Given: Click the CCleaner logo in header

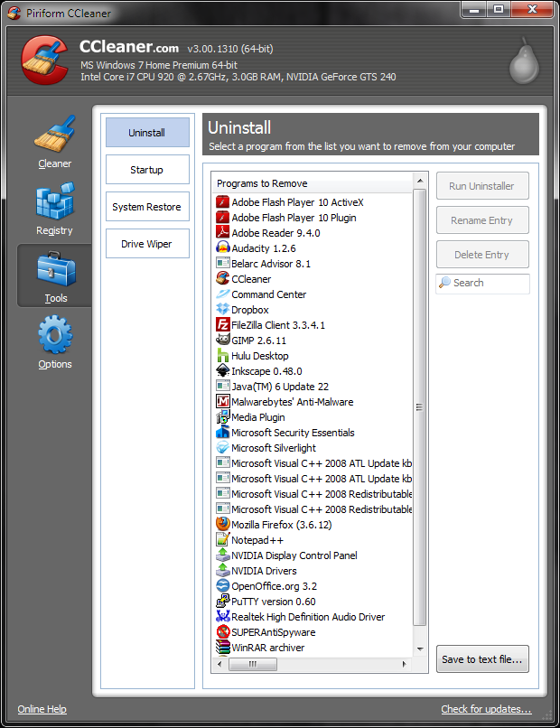Looking at the screenshot, I should tap(45, 61).
